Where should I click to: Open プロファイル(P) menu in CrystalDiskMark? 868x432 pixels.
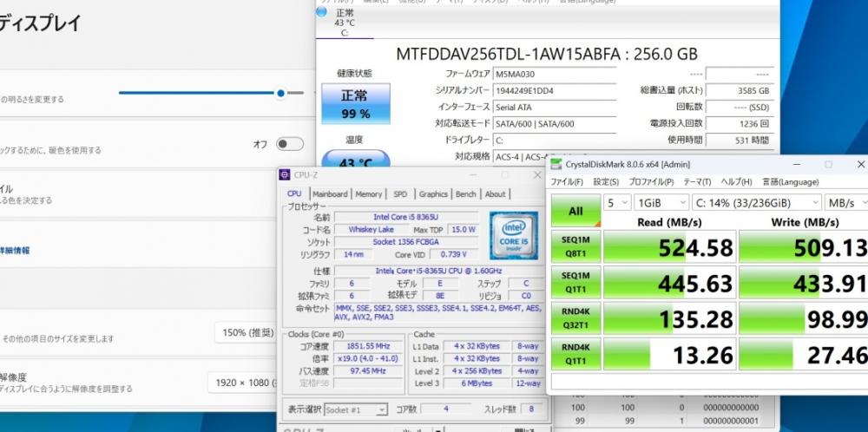[651, 182]
